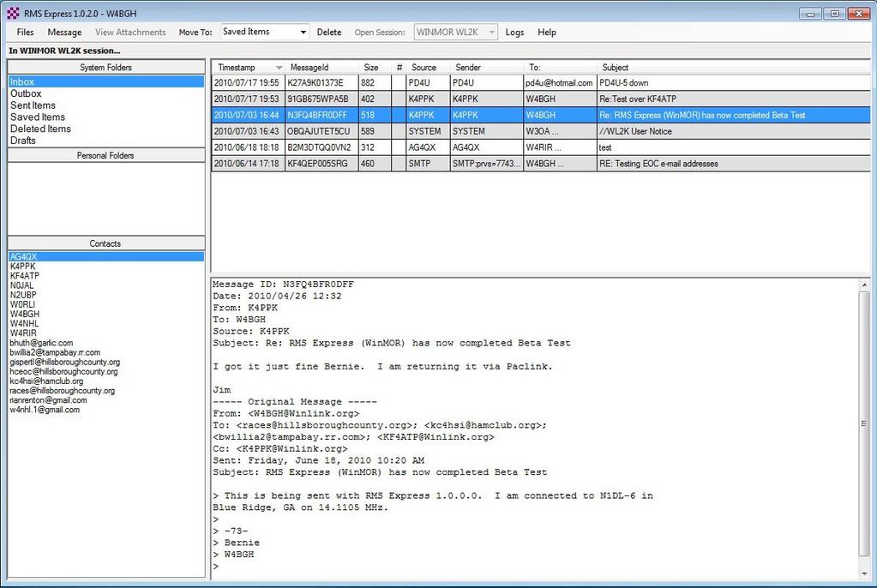Screen dimensions: 877x588
Task: Sort by the Source column header
Action: [x=429, y=67]
